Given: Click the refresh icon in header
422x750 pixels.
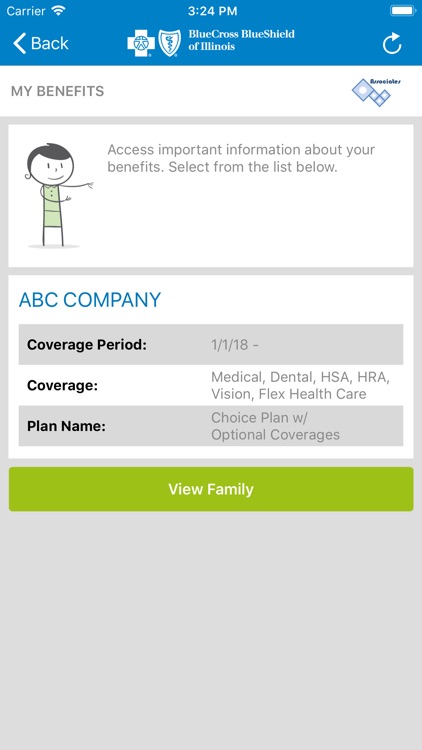Looking at the screenshot, I should pos(392,44).
